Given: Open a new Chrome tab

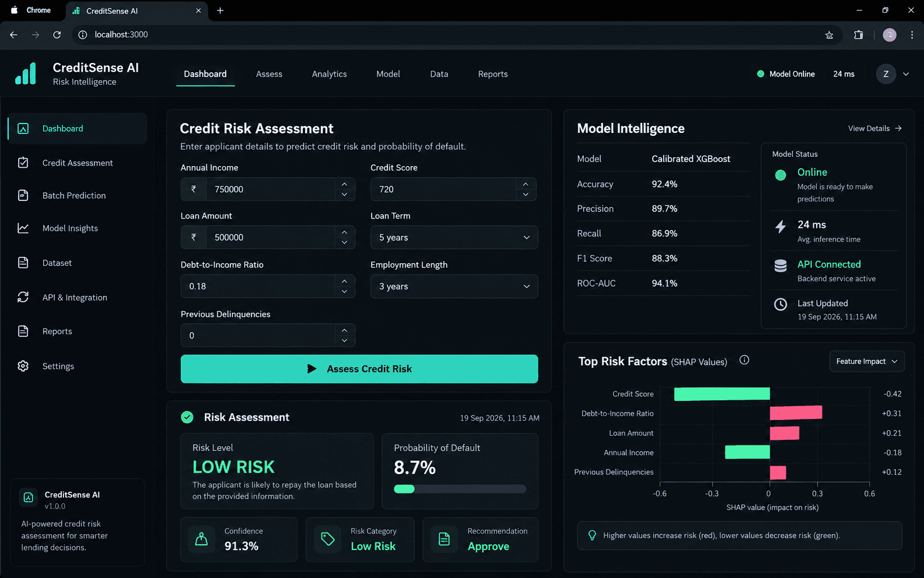Looking at the screenshot, I should [220, 10].
